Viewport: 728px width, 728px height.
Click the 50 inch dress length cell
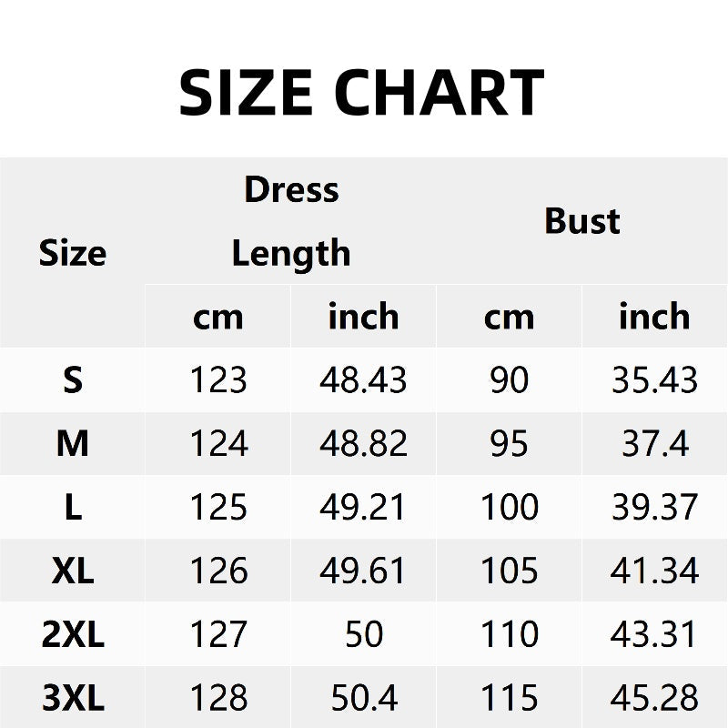tap(363, 634)
